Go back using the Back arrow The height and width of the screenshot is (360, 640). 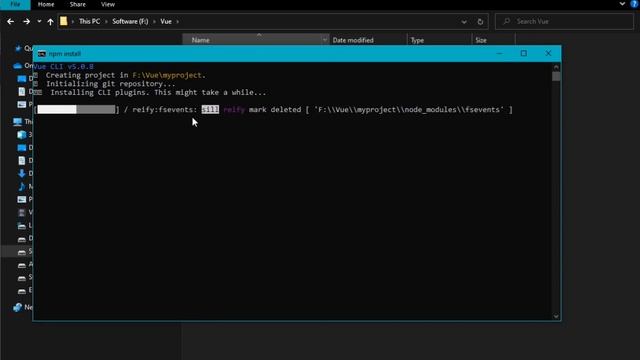point(11,21)
